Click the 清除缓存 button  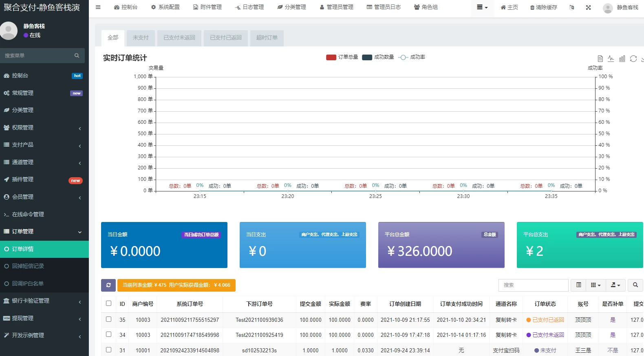pos(543,7)
